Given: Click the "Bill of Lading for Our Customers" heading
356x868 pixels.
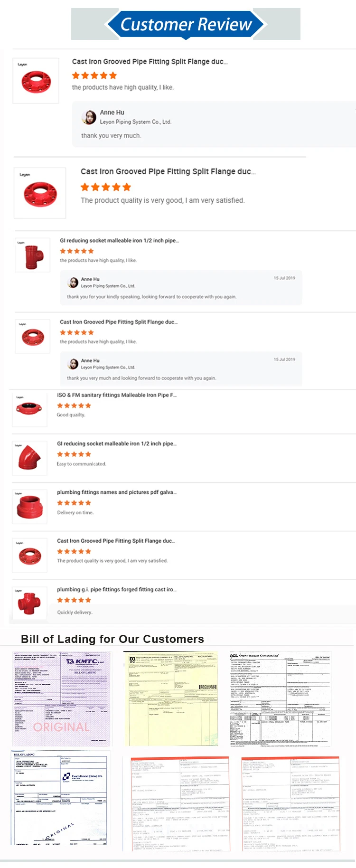Looking at the screenshot, I should [112, 639].
